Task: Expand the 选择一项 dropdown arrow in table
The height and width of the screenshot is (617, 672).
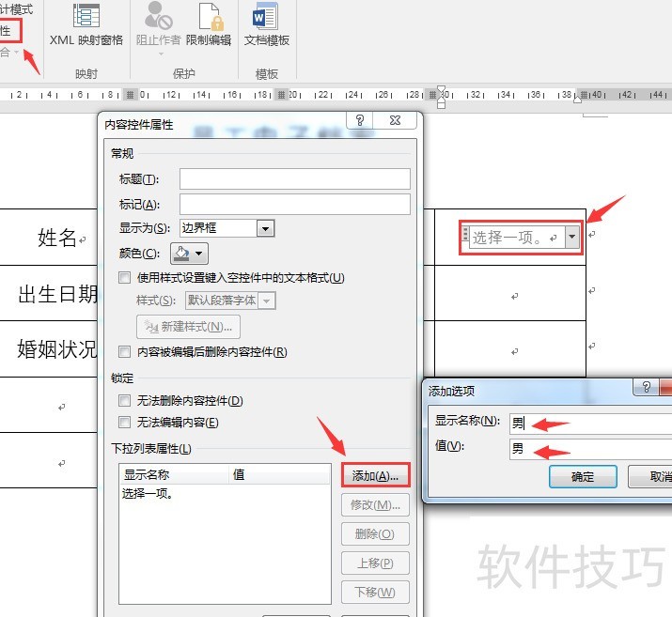Action: (x=572, y=237)
